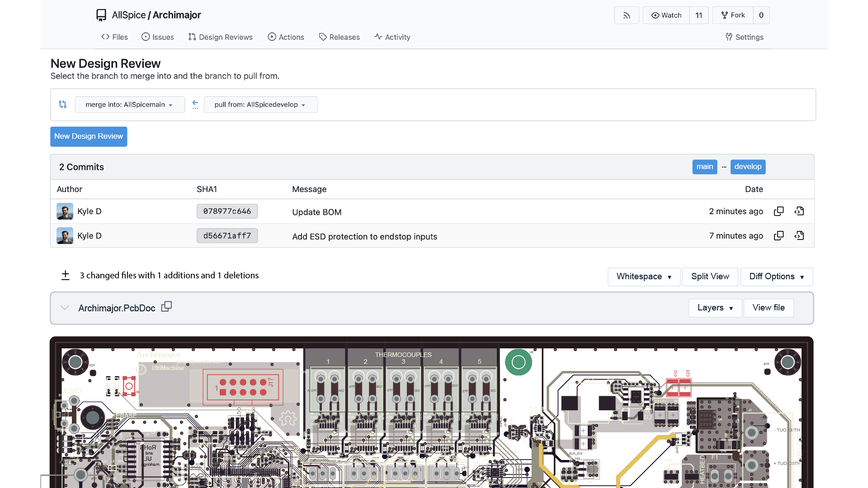The image size is (868, 488).
Task: Click the compare branches swap icon
Action: 63,104
